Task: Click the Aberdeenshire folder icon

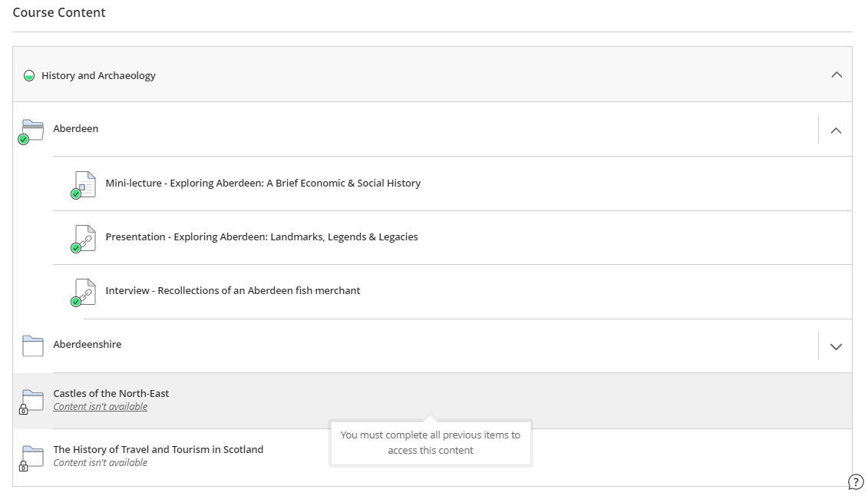Action: 33,346
